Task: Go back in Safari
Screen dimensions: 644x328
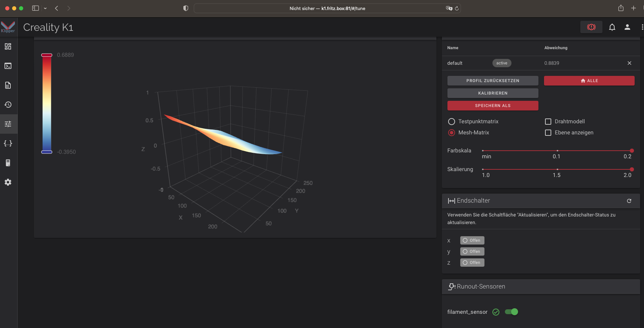Action: (x=56, y=8)
